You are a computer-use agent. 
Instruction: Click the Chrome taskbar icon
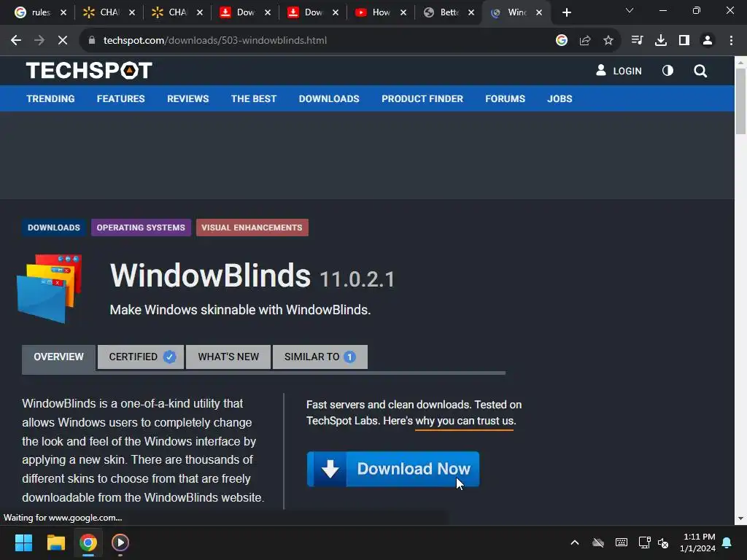click(88, 542)
